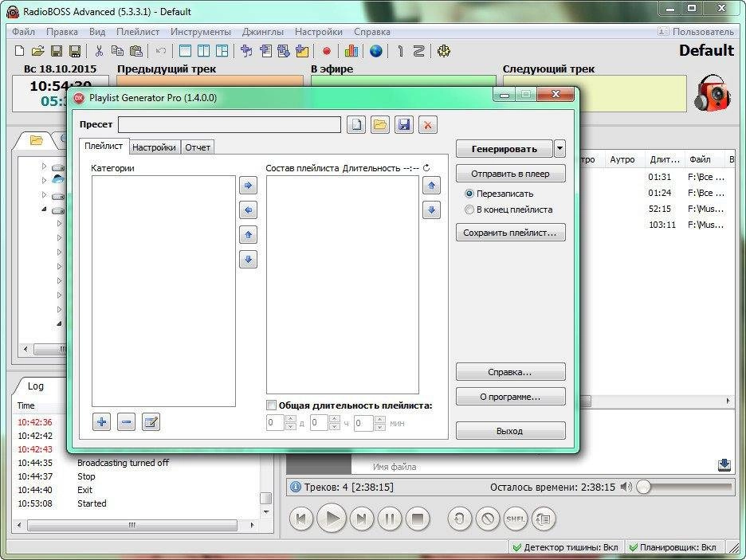Increase the days spinner value
Image resolution: width=746 pixels, height=560 pixels.
coord(291,419)
